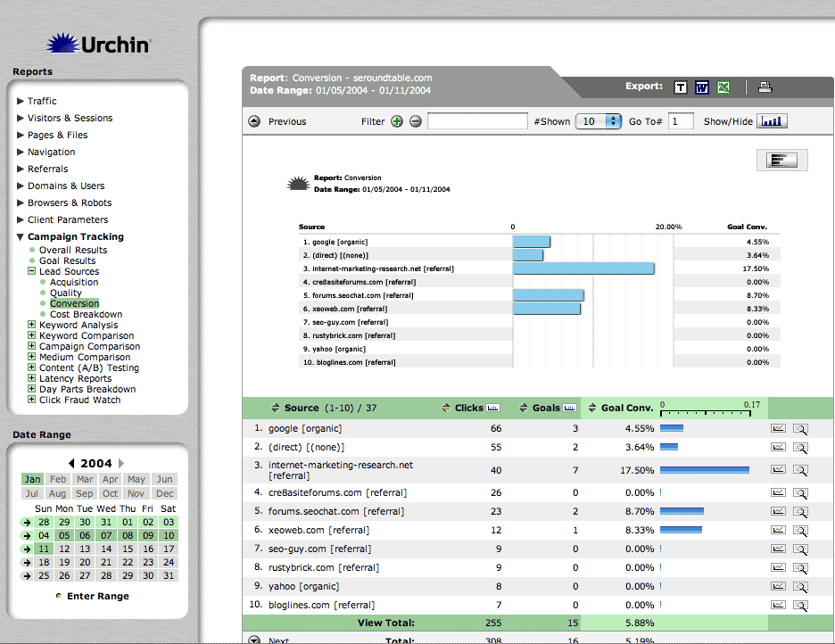The width and height of the screenshot is (835, 644).
Task: Graph the Goals column icon
Action: tap(569, 409)
